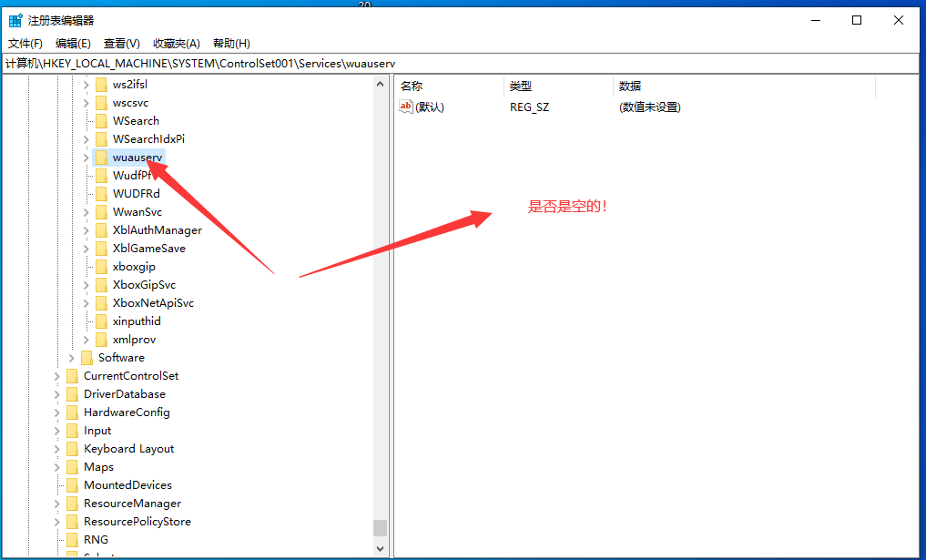Screen dimensions: 926x560
Task: Select the ResourcePolicyStore tree key
Action: click(137, 522)
